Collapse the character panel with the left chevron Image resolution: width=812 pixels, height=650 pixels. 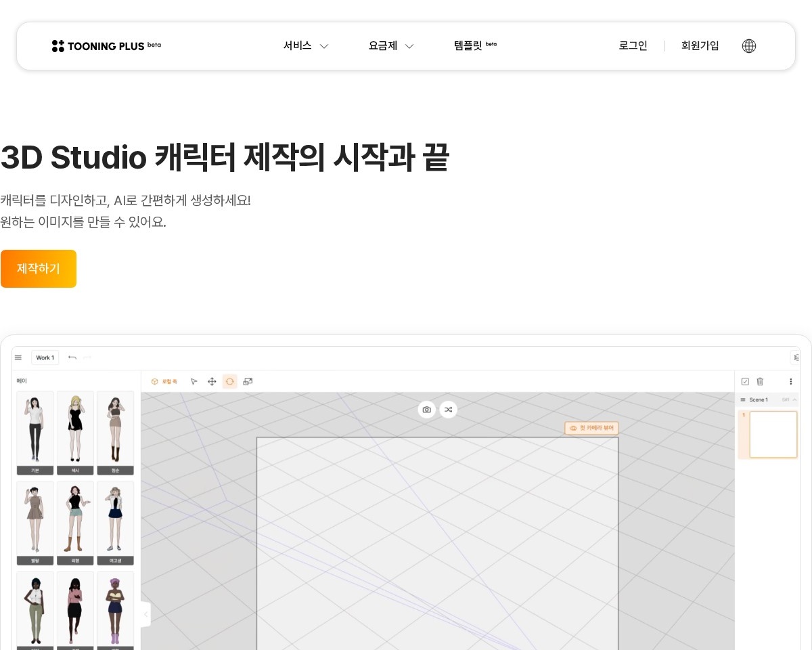145,615
